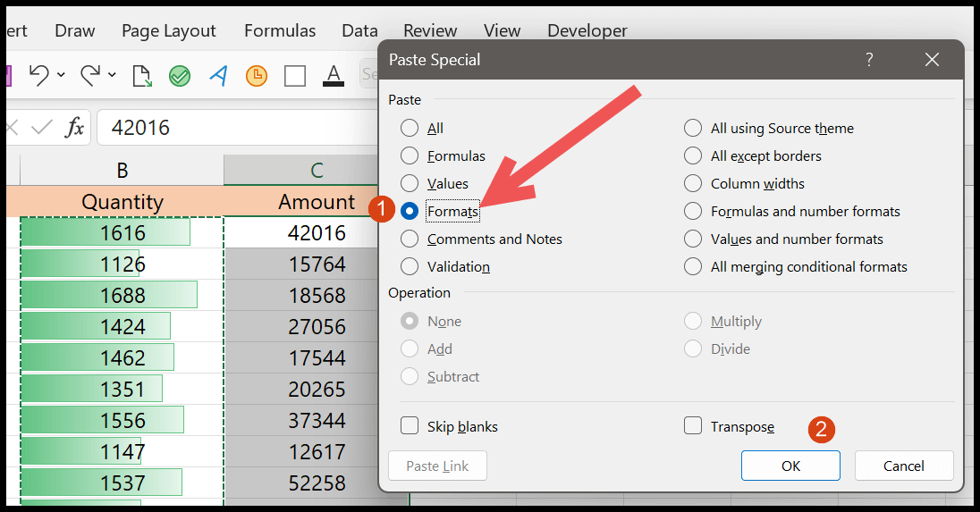Enable the Transpose checkbox

692,426
